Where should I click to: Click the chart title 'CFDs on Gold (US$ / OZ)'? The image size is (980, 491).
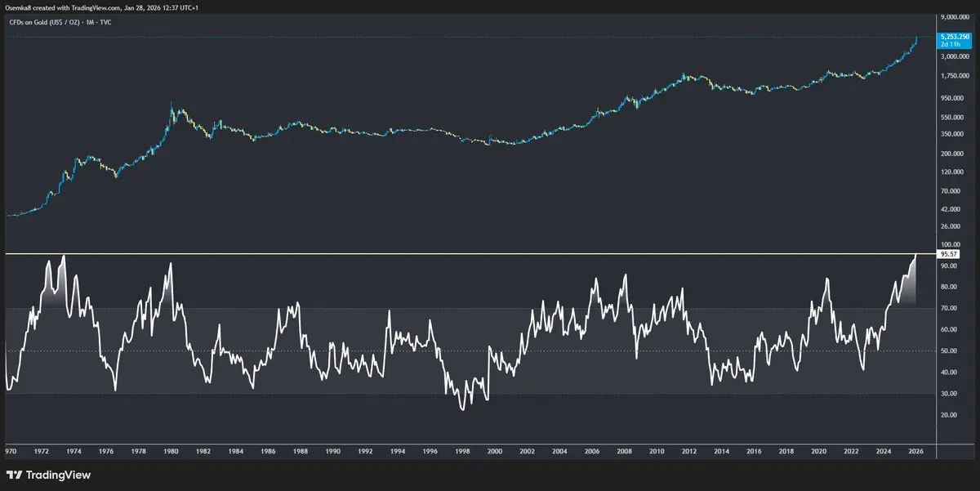(43, 22)
